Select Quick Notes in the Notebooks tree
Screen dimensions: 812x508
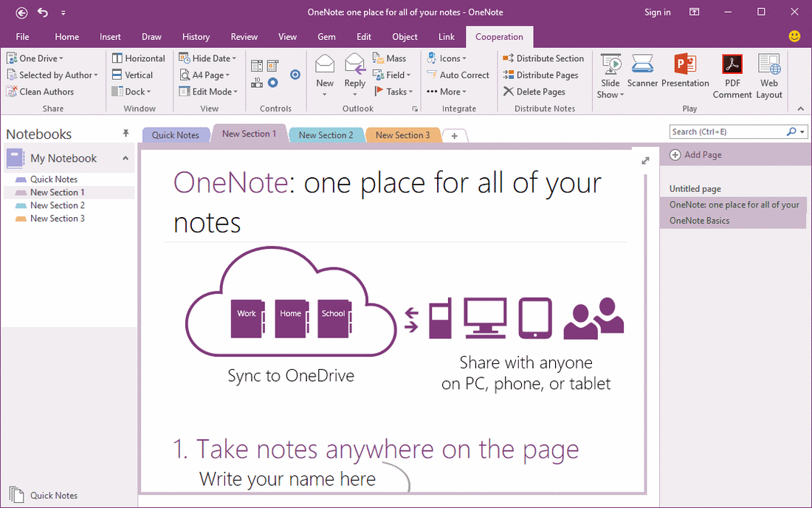coord(54,179)
